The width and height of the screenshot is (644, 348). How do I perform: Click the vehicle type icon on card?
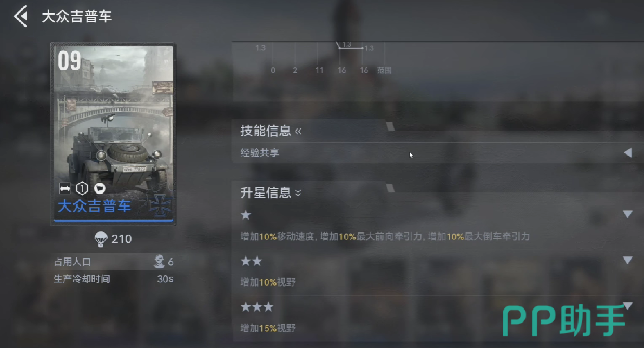(65, 188)
